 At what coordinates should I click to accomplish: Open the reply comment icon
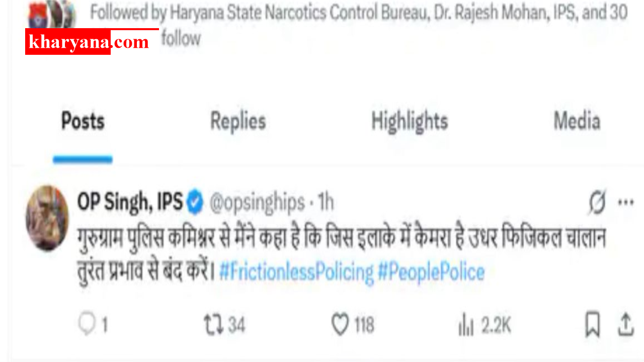[x=87, y=325]
